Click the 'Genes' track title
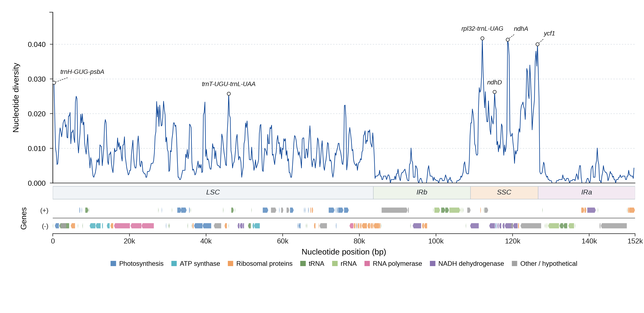644x313 pixels. (24, 218)
